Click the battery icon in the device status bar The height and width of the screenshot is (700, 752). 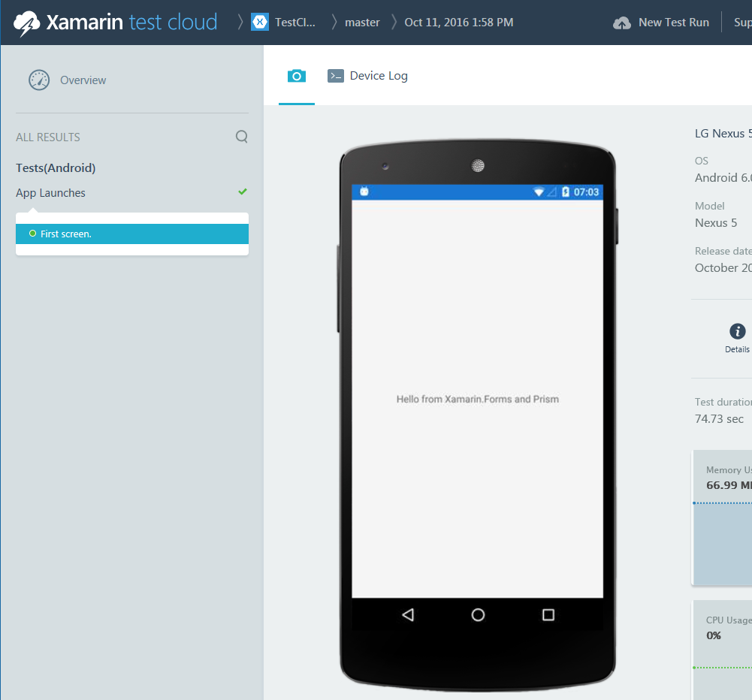[566, 192]
